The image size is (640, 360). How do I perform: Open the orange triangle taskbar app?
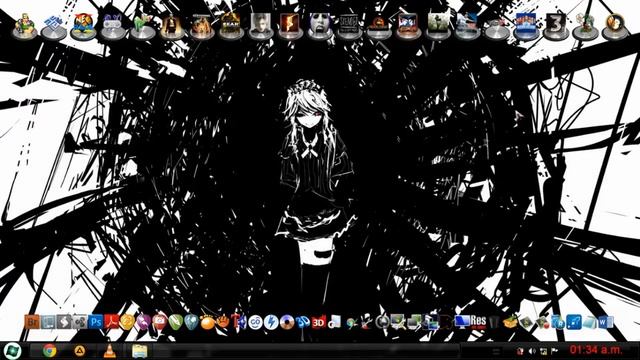[80, 351]
